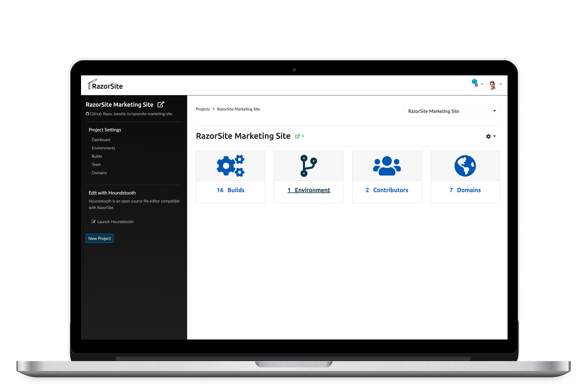
Task: Expand the caret beside settings gear
Action: click(495, 136)
